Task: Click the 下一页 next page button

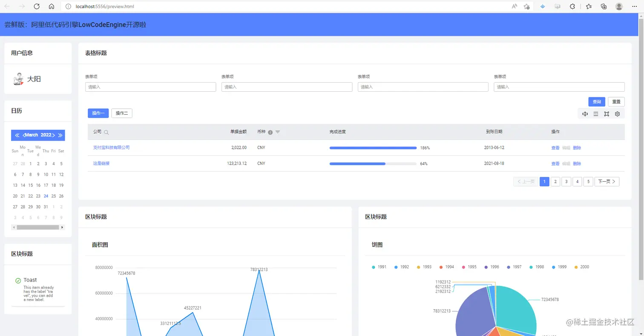Action: click(x=607, y=182)
